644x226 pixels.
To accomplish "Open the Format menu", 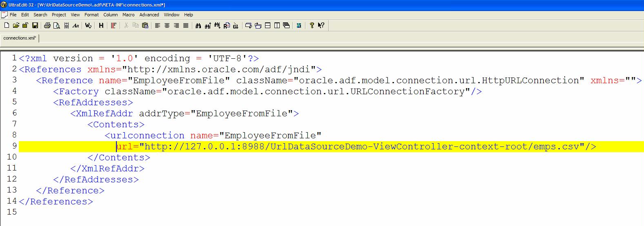I will click(x=91, y=15).
